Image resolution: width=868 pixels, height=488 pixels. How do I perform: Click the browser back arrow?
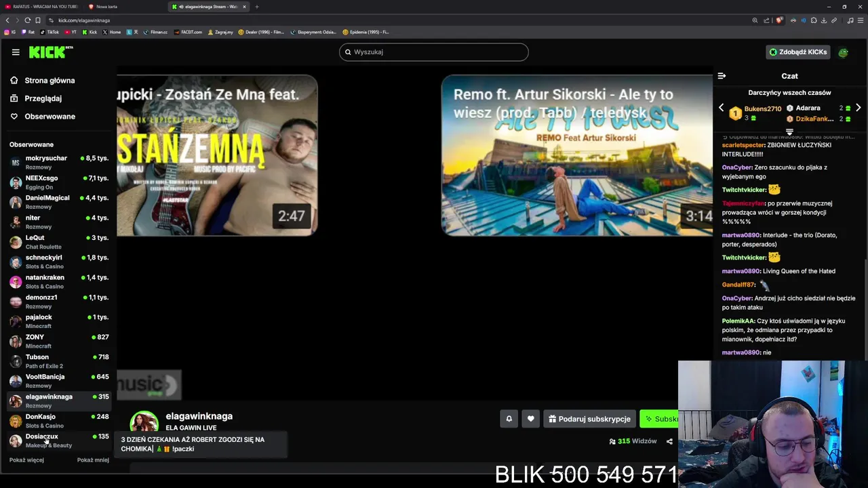click(x=7, y=20)
